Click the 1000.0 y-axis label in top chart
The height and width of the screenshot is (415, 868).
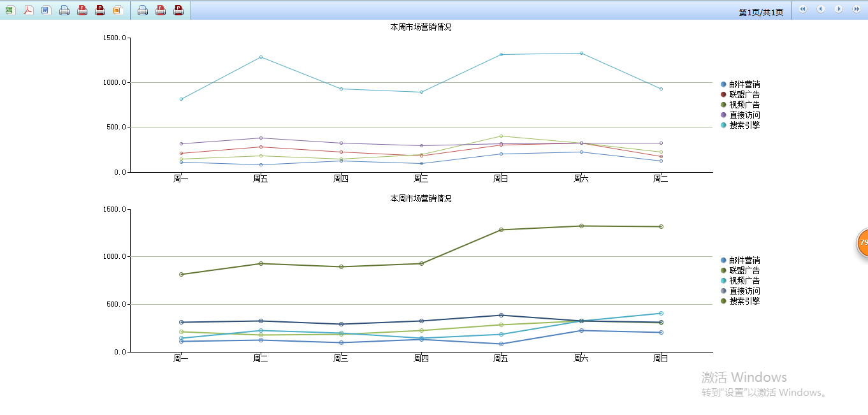coord(115,82)
